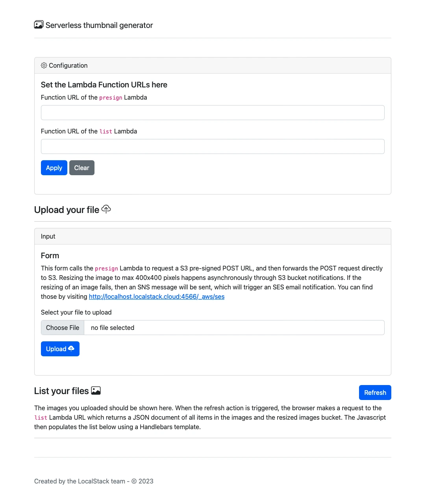Click the cloud upload icon beside heading
The image size is (448, 500).
(x=106, y=209)
